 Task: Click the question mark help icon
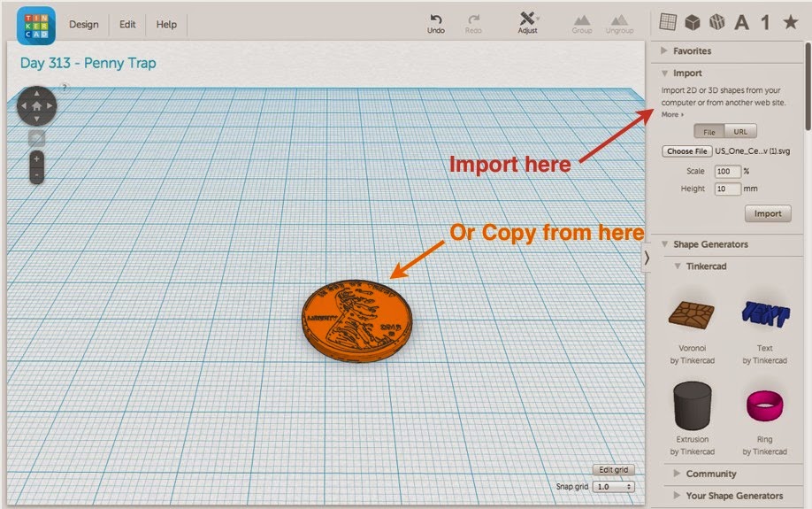point(65,87)
